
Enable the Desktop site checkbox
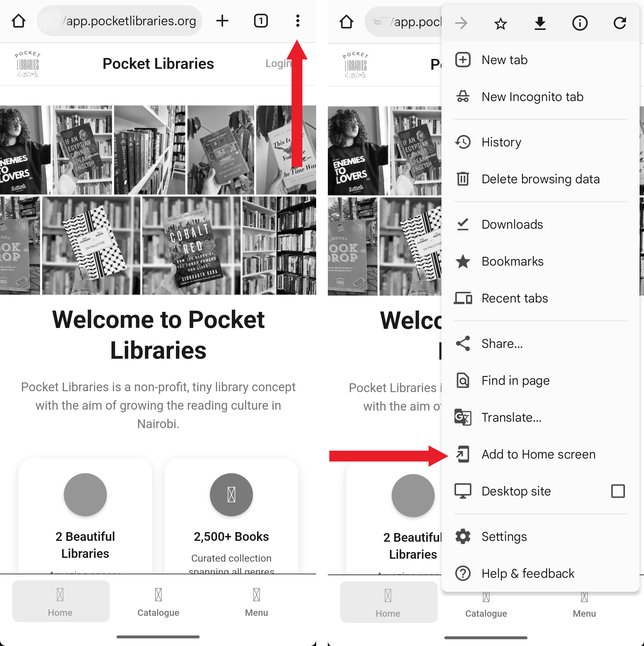click(x=618, y=491)
